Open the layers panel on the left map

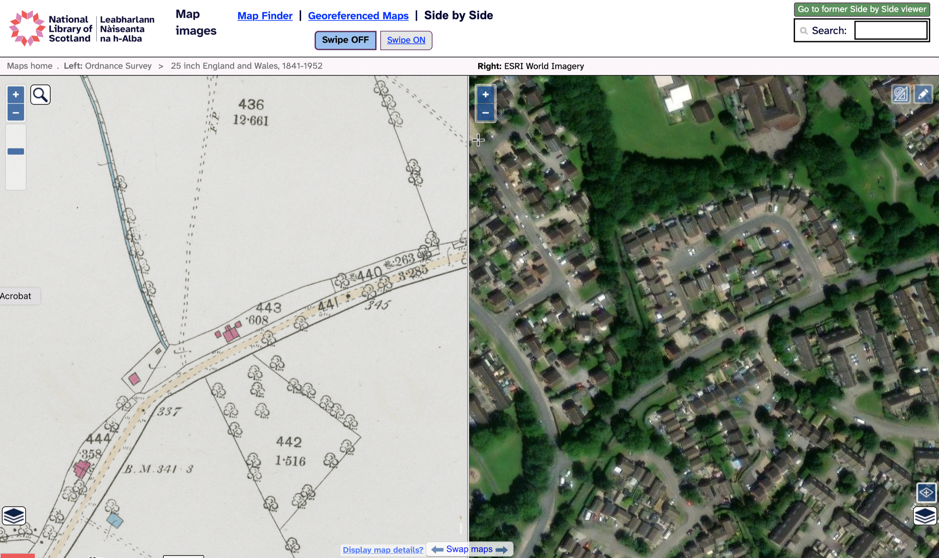pos(14,515)
